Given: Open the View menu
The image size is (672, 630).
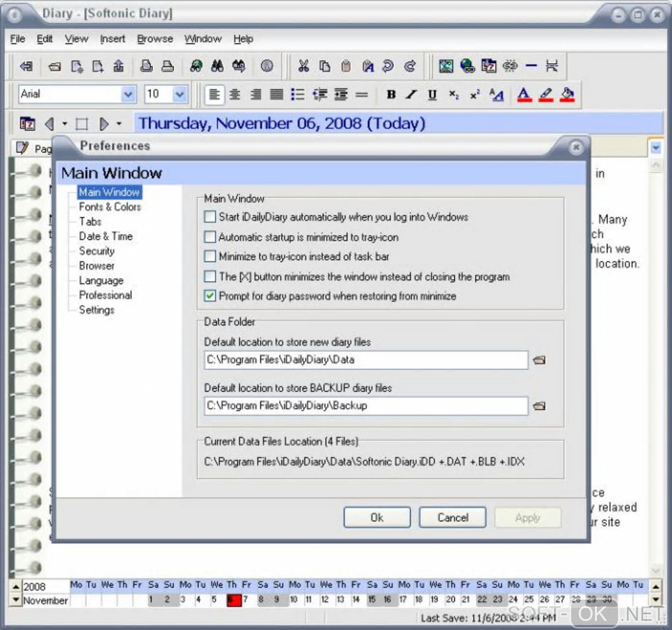Looking at the screenshot, I should [76, 39].
